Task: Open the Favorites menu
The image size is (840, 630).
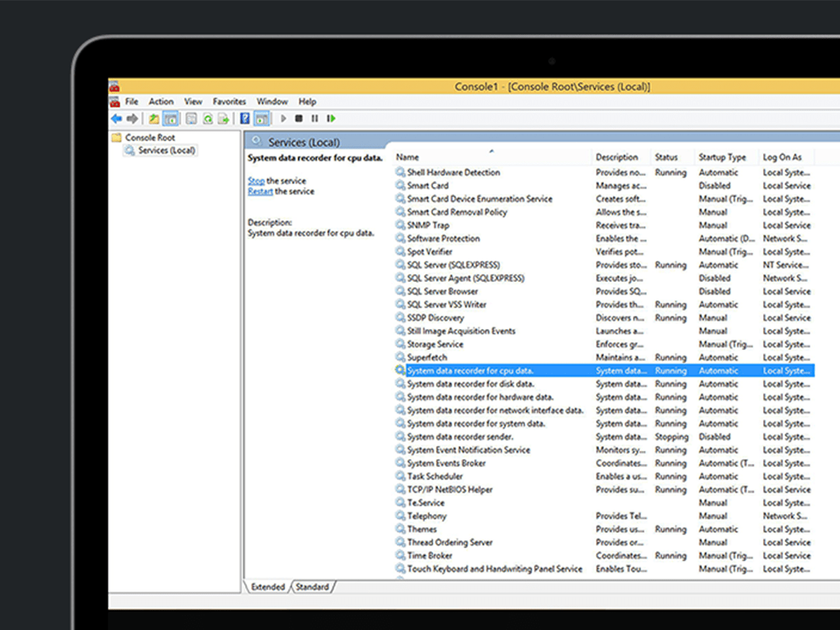Action: click(230, 101)
